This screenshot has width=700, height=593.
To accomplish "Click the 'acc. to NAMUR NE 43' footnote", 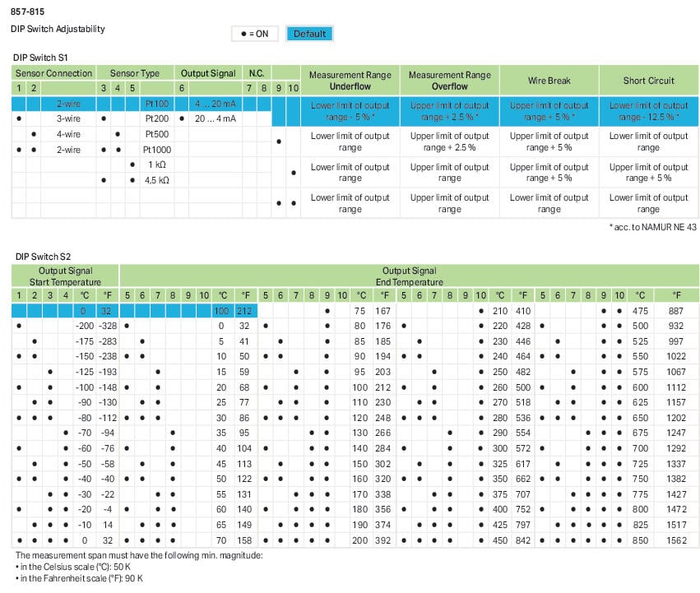I will (x=653, y=225).
